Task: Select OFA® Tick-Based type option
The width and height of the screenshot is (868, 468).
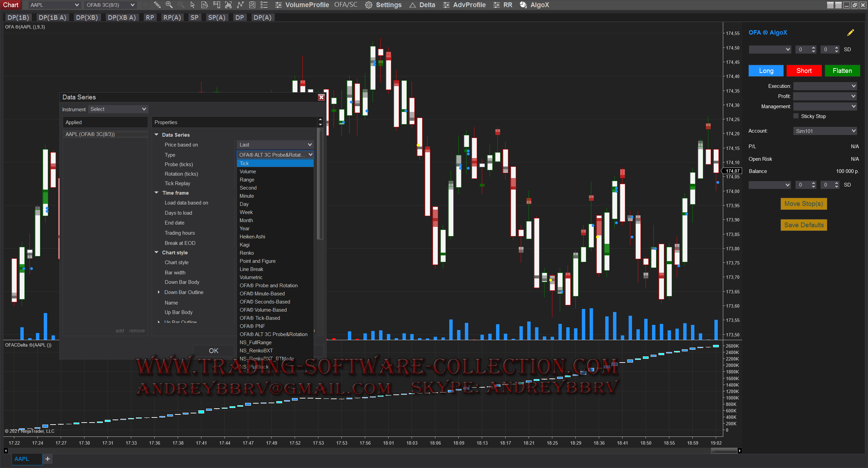Action: pyautogui.click(x=260, y=318)
